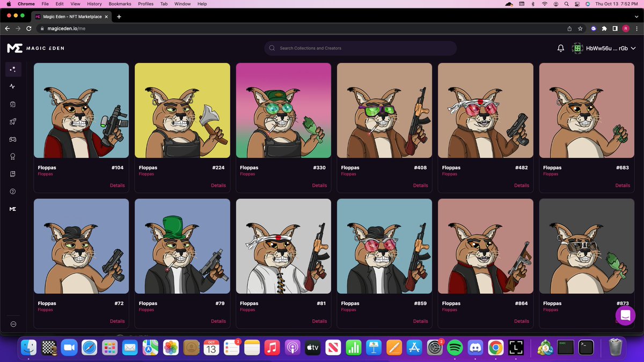The height and width of the screenshot is (362, 644).
Task: Click the #873 token number
Action: [622, 304]
